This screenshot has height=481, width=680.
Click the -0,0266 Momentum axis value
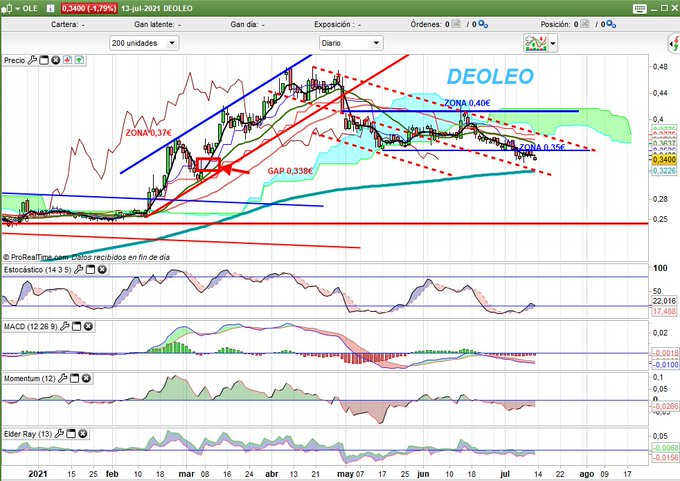[666, 407]
